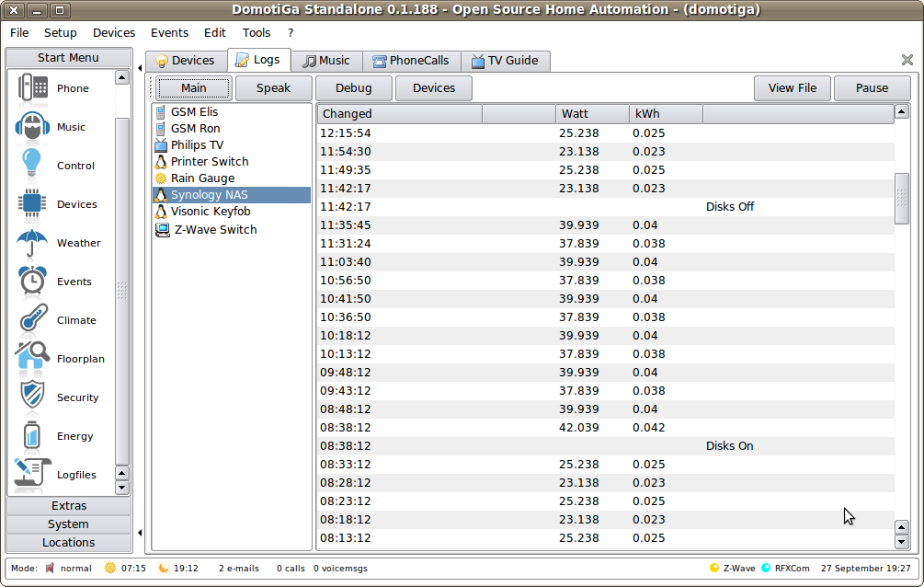Expand the Extras section in sidebar
This screenshot has width=924, height=587.
(68, 506)
